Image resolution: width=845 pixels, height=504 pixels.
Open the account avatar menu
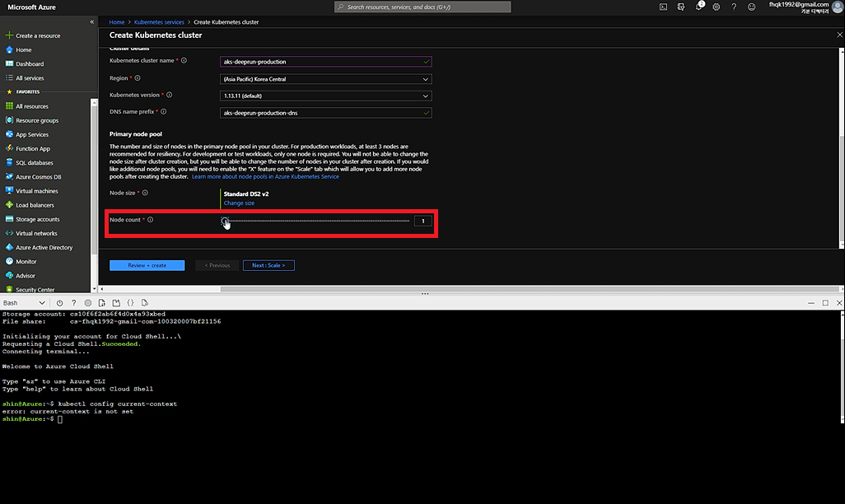tap(837, 7)
